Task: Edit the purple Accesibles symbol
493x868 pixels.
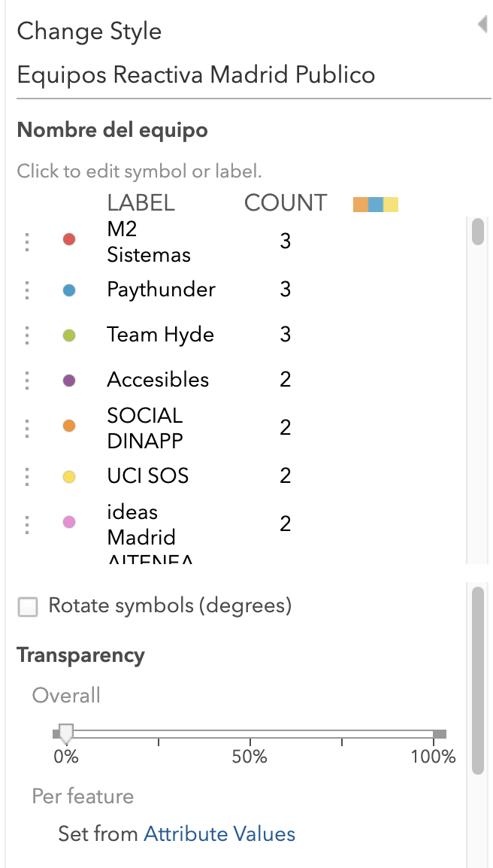Action: coord(69,381)
